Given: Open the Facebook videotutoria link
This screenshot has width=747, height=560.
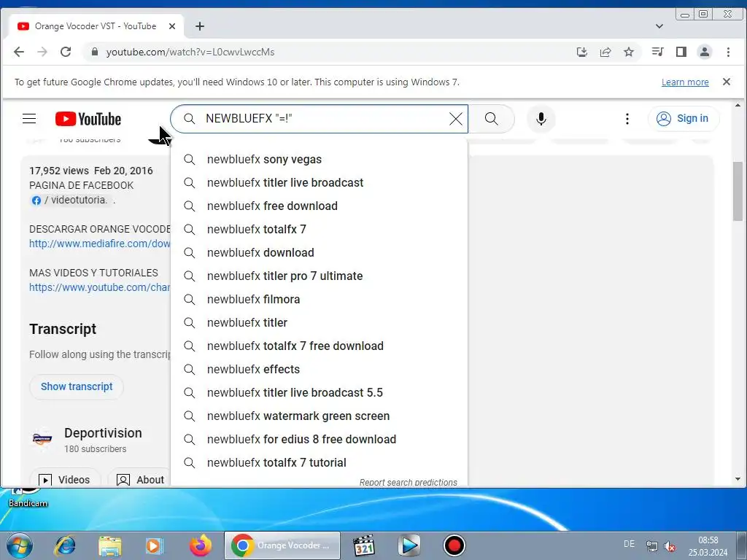Looking at the screenshot, I should click(x=69, y=201).
